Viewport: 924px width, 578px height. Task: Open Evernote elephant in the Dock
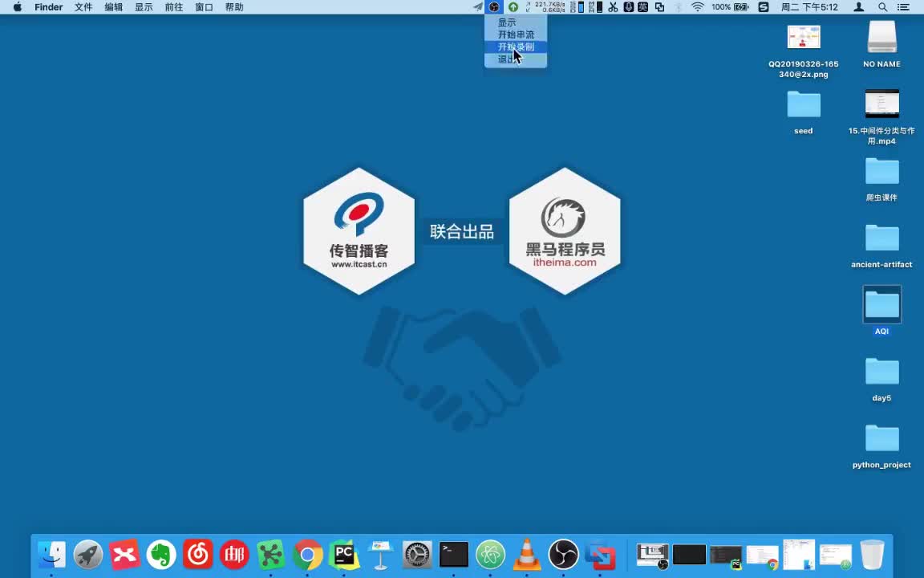click(x=161, y=555)
